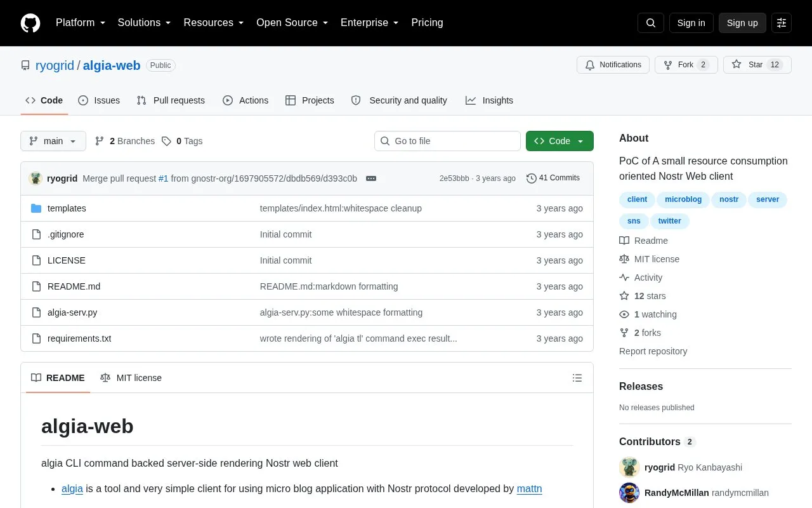Expand the Open Source menu
The width and height of the screenshot is (812, 508).
coord(292,23)
